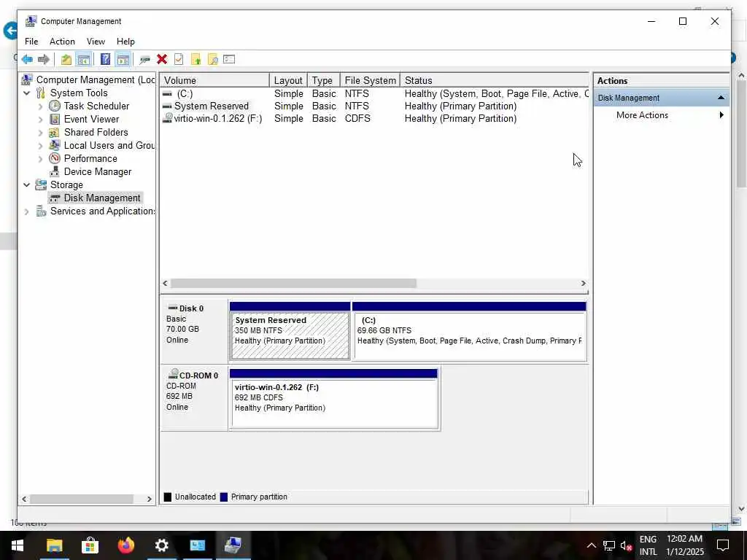This screenshot has height=560, width=747.
Task: Select Event Viewer in the tree
Action: [91, 119]
